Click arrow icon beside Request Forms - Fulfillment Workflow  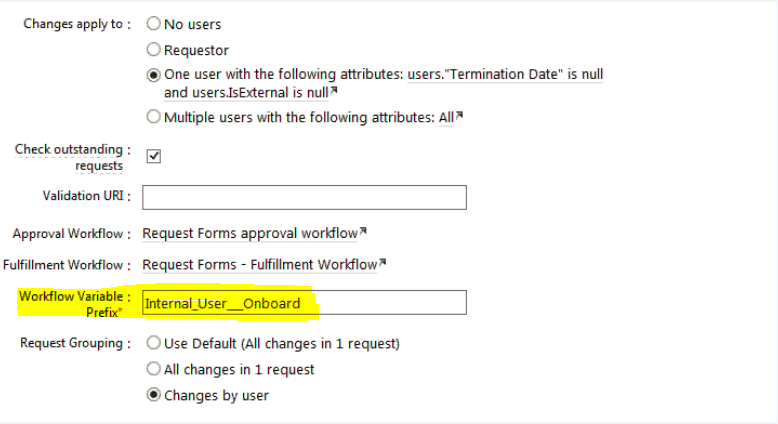[383, 265]
